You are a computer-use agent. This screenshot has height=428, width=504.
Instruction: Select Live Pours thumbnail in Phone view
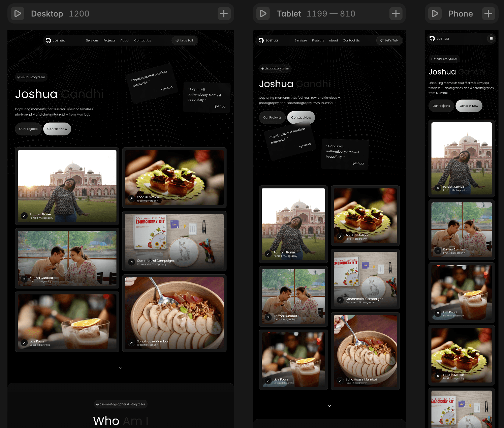coord(462,293)
